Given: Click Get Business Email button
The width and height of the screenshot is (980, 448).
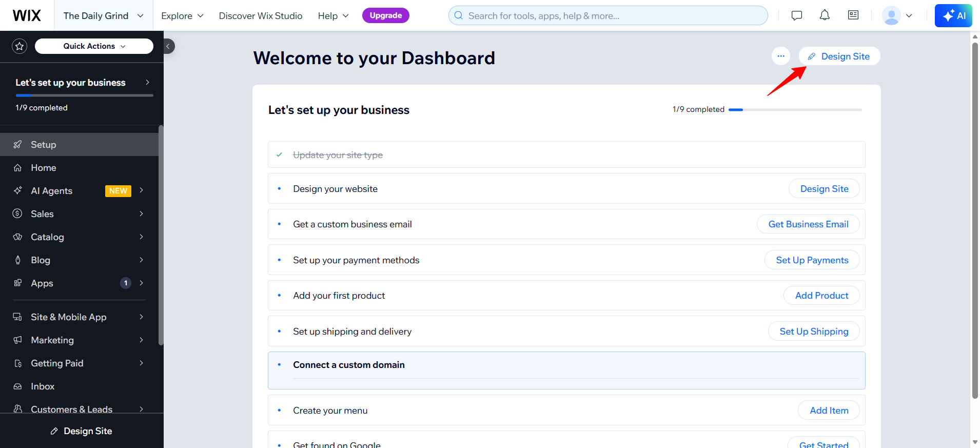Looking at the screenshot, I should click(x=808, y=224).
